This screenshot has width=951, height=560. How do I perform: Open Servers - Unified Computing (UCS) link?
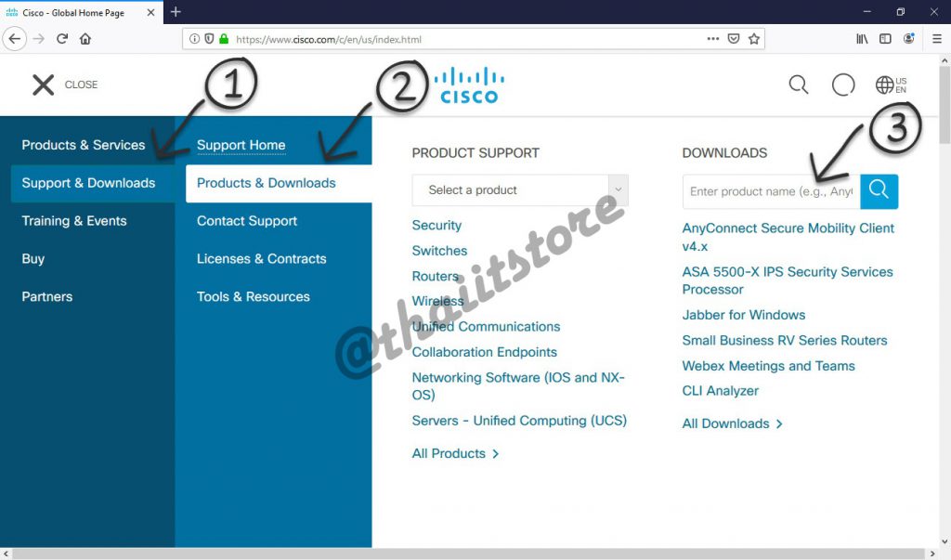(519, 421)
